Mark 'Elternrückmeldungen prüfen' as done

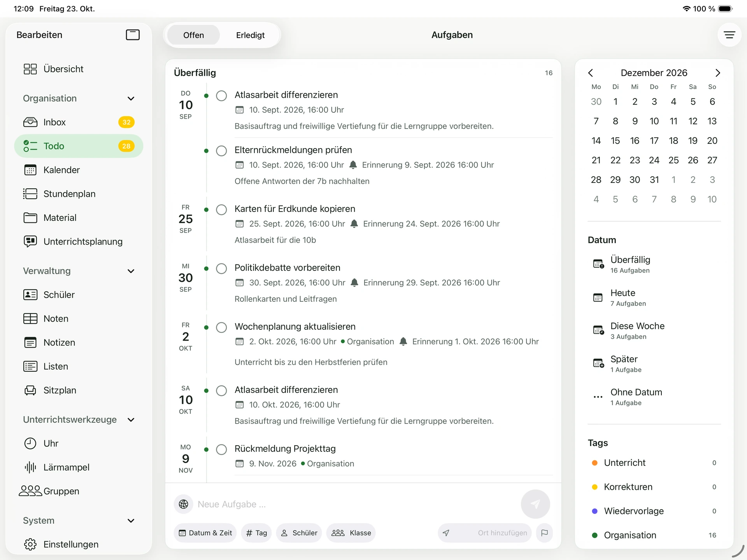(221, 151)
